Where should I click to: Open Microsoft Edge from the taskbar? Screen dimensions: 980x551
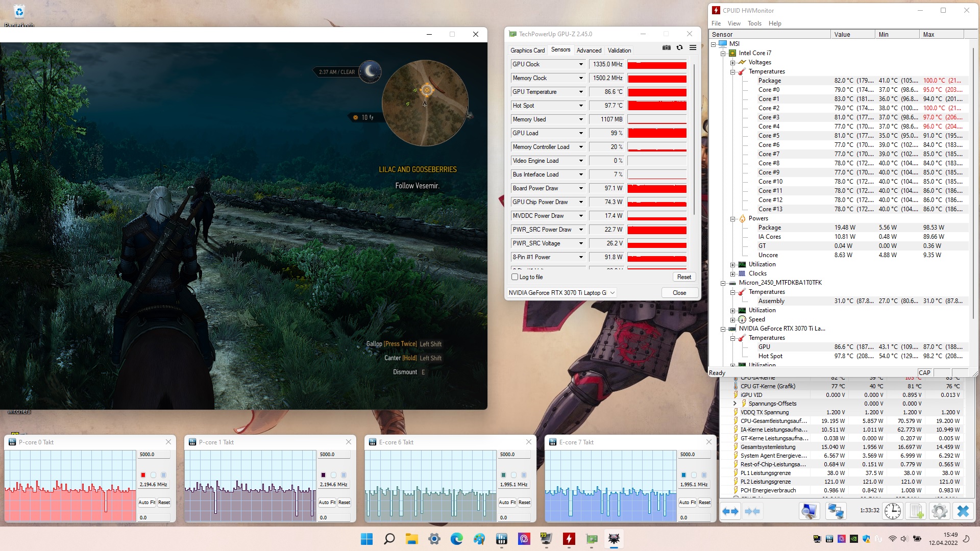456,539
